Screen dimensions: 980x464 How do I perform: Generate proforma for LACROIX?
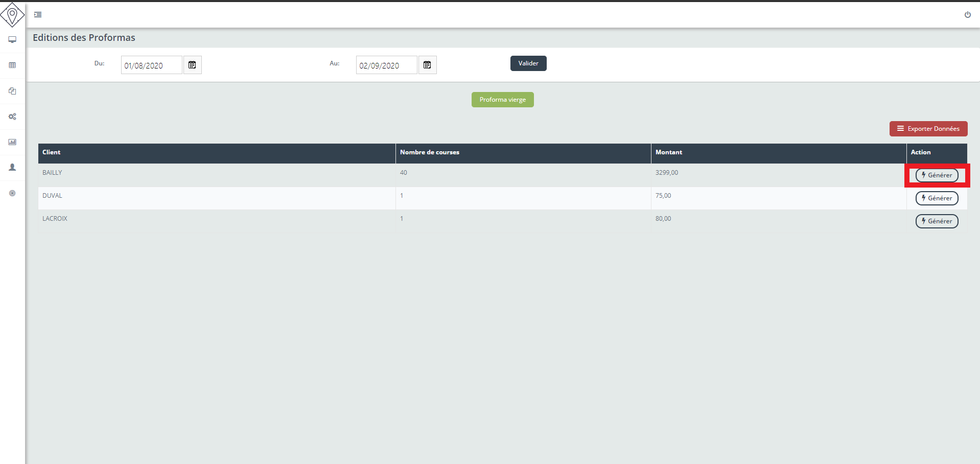coord(936,221)
